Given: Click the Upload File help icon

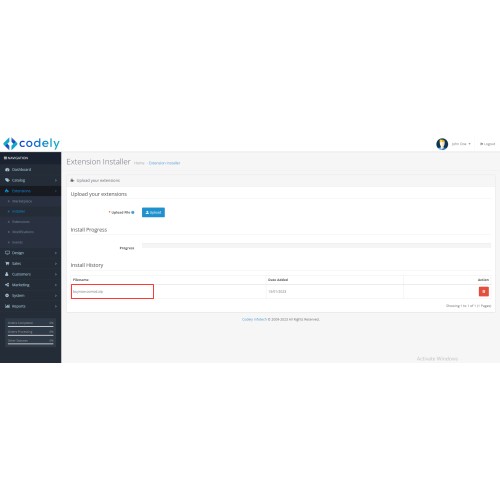Looking at the screenshot, I should point(133,212).
